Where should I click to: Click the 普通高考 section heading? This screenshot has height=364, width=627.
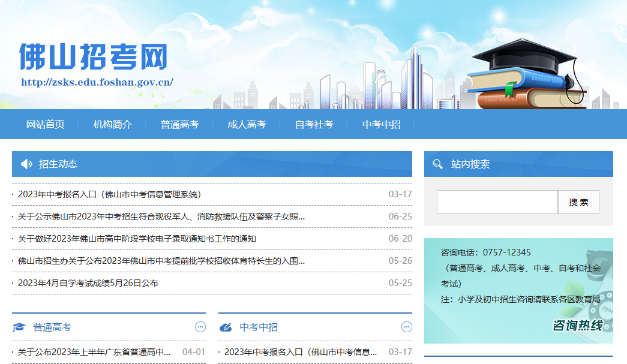pos(52,327)
